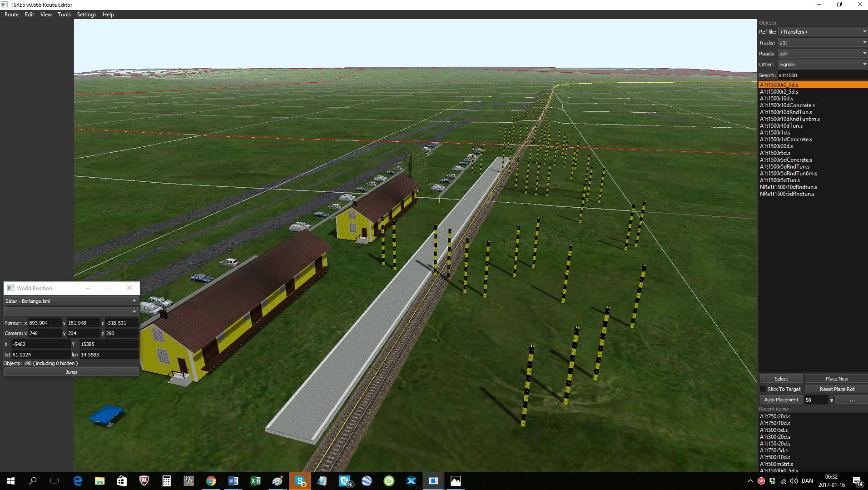The width and height of the screenshot is (868, 490).
Task: Click the TSRE5 icon in World Position title bar
Action: (x=10, y=288)
